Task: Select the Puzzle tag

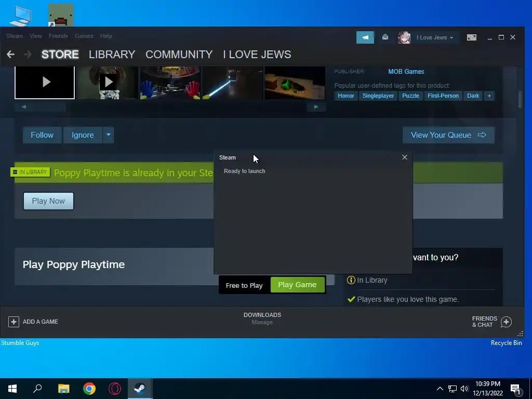Action: [x=410, y=96]
